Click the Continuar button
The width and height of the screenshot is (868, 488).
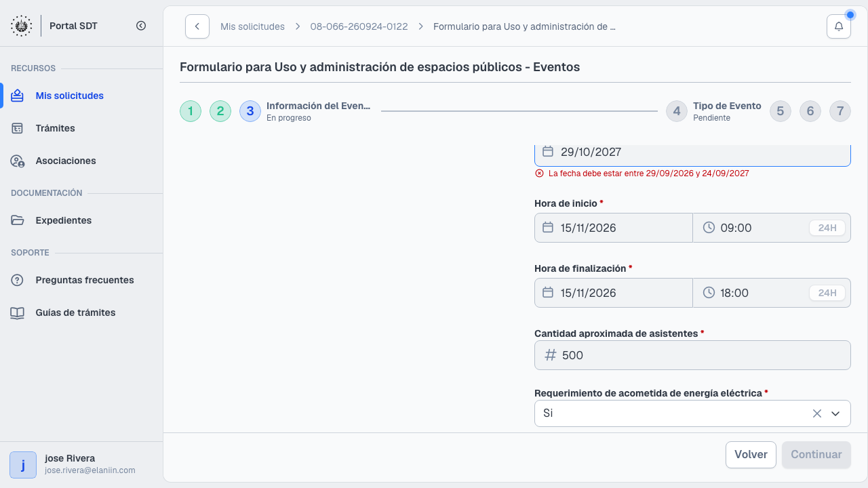click(816, 455)
